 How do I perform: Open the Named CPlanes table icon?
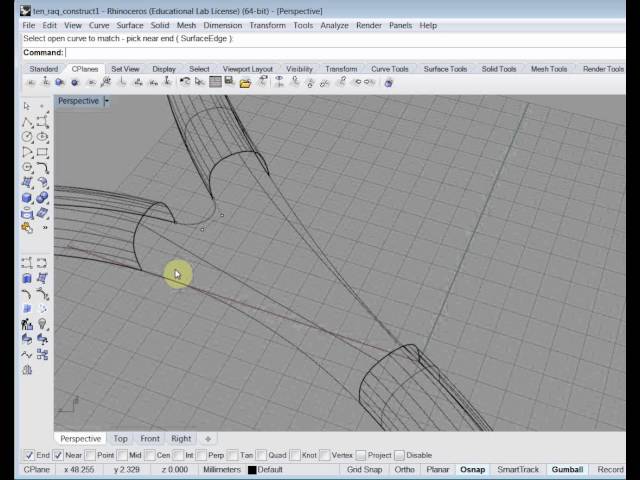(x=215, y=82)
